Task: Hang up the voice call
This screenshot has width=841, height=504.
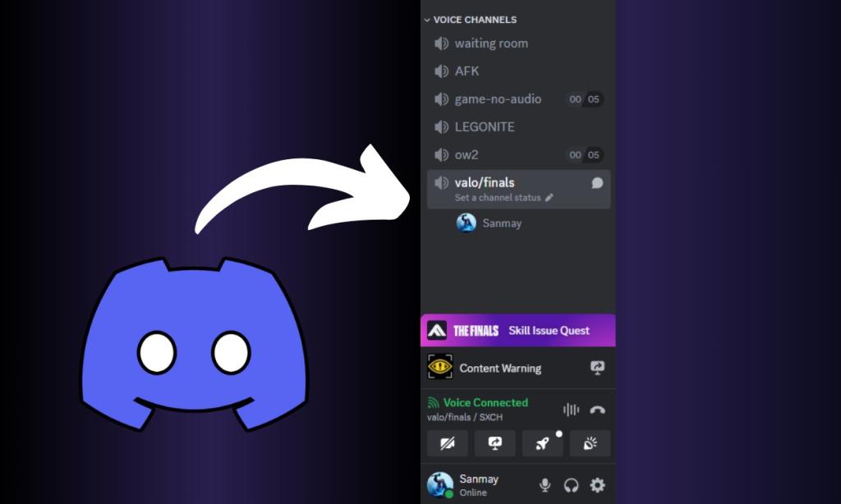Action: click(597, 409)
